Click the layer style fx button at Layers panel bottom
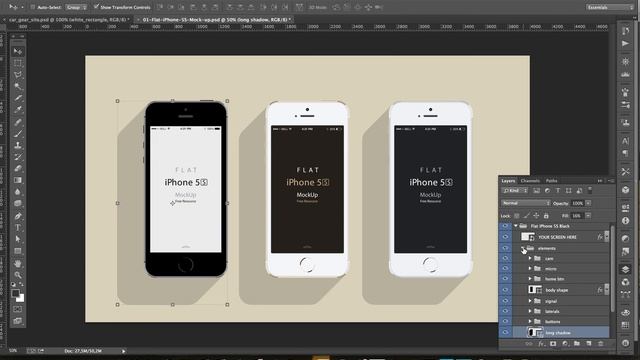 [541, 344]
